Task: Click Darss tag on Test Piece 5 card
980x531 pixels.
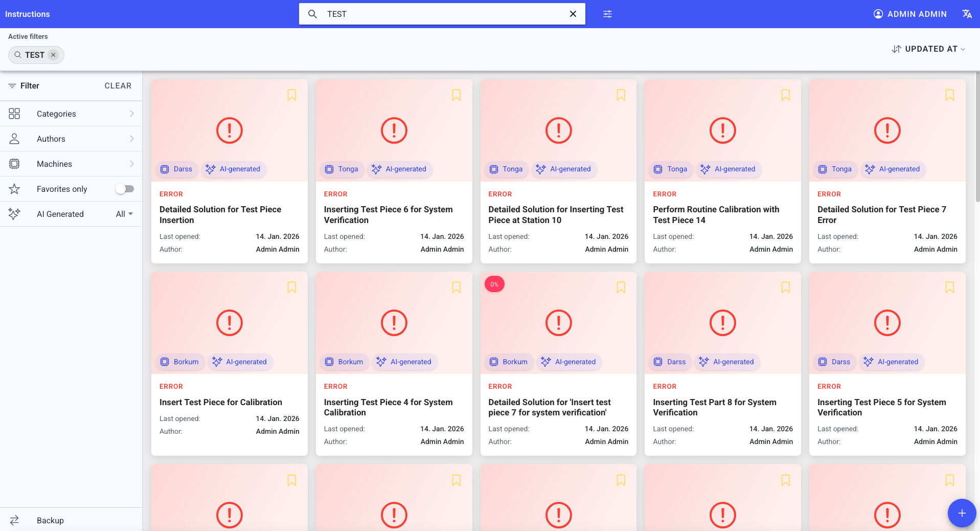Action: 835,362
